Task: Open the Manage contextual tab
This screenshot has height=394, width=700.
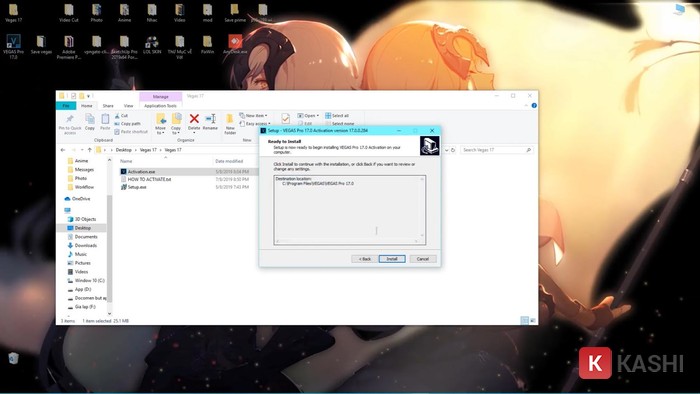Action: (x=161, y=96)
